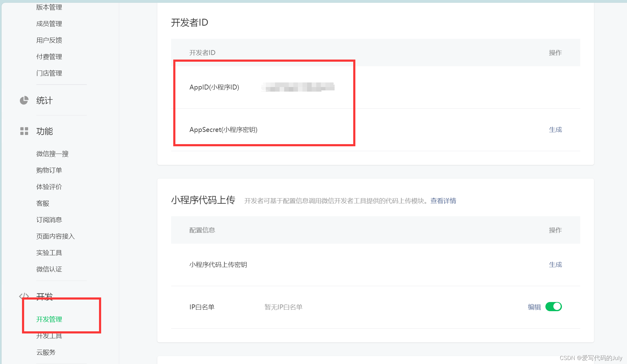The width and height of the screenshot is (627, 364).
Task: Go to the 付费管理 page
Action: [49, 57]
